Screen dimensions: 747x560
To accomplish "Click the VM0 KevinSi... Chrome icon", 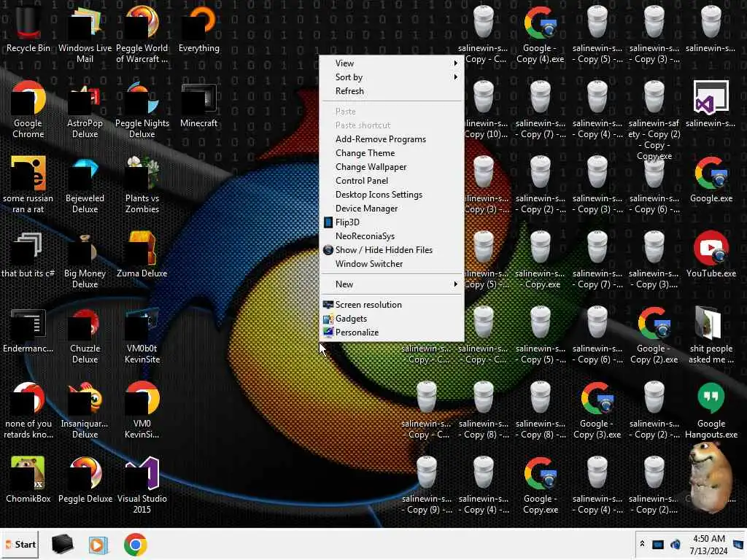I will [x=142, y=411].
